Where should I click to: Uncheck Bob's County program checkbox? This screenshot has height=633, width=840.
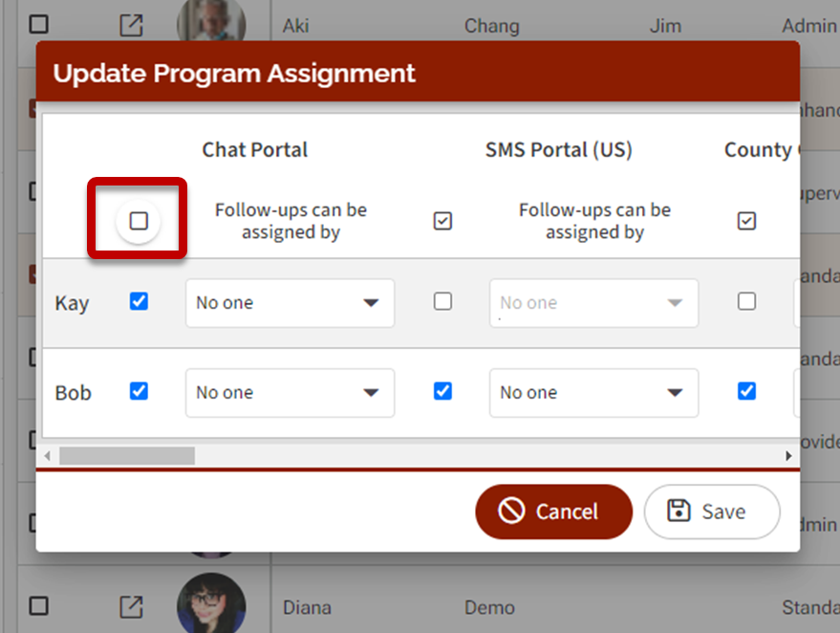747,391
